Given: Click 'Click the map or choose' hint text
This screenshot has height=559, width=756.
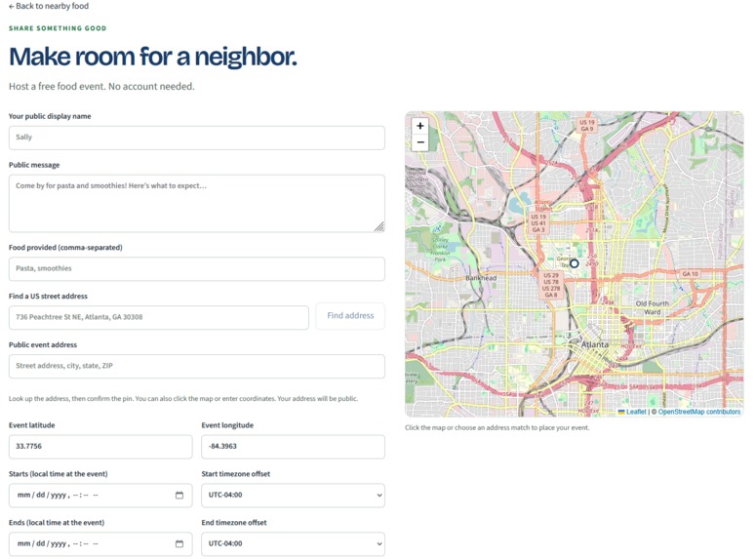Looking at the screenshot, I should [497, 428].
